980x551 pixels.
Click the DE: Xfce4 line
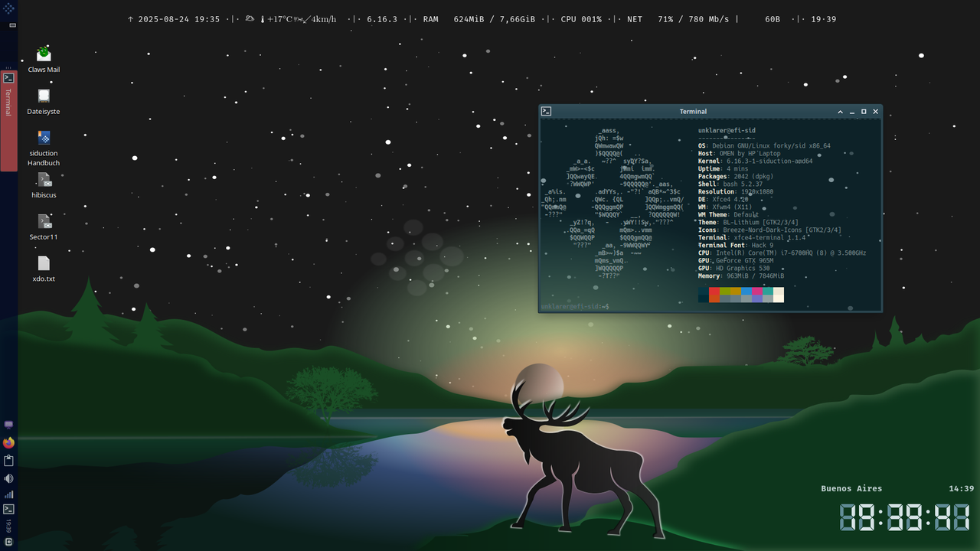pos(724,199)
